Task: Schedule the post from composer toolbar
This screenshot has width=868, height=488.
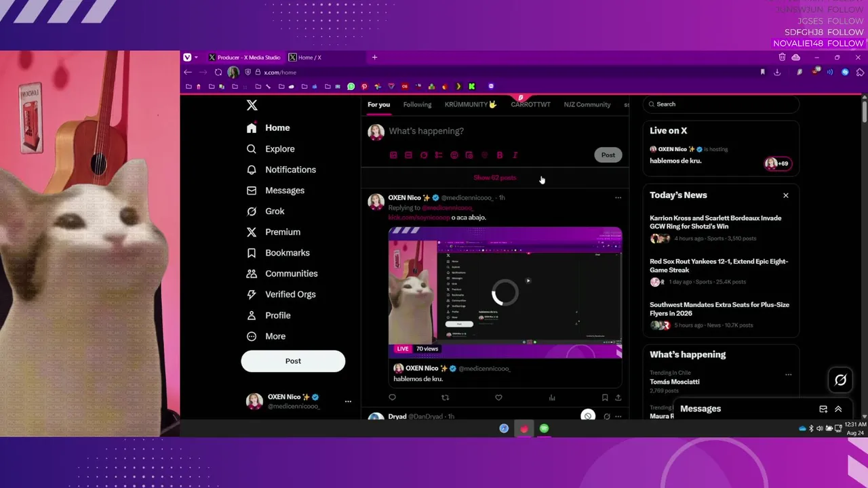Action: [x=469, y=155]
